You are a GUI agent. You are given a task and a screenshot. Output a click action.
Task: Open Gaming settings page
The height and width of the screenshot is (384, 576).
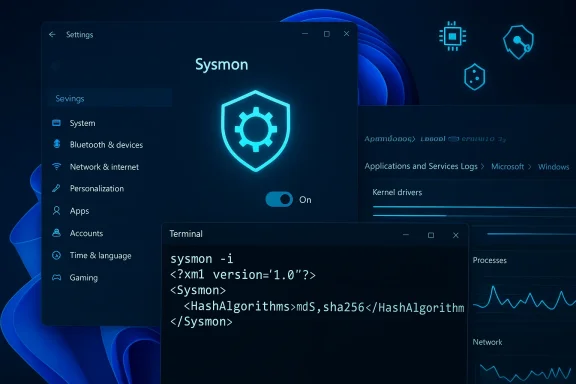click(x=84, y=277)
